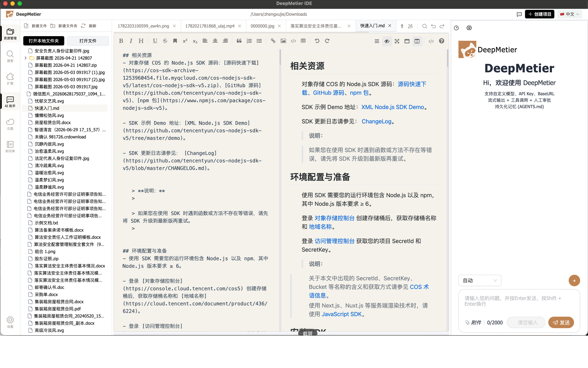The width and height of the screenshot is (588, 368).
Task: Apply underline formatting to text
Action: (155, 41)
